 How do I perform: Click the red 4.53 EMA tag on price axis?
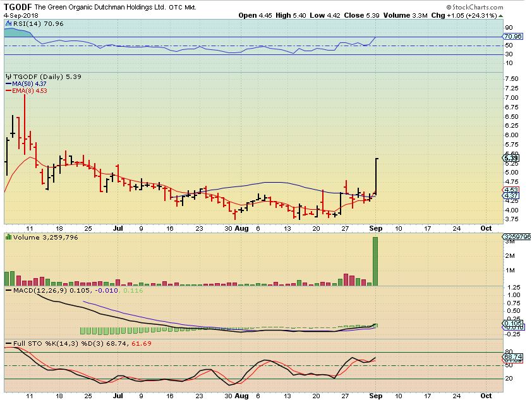point(511,190)
